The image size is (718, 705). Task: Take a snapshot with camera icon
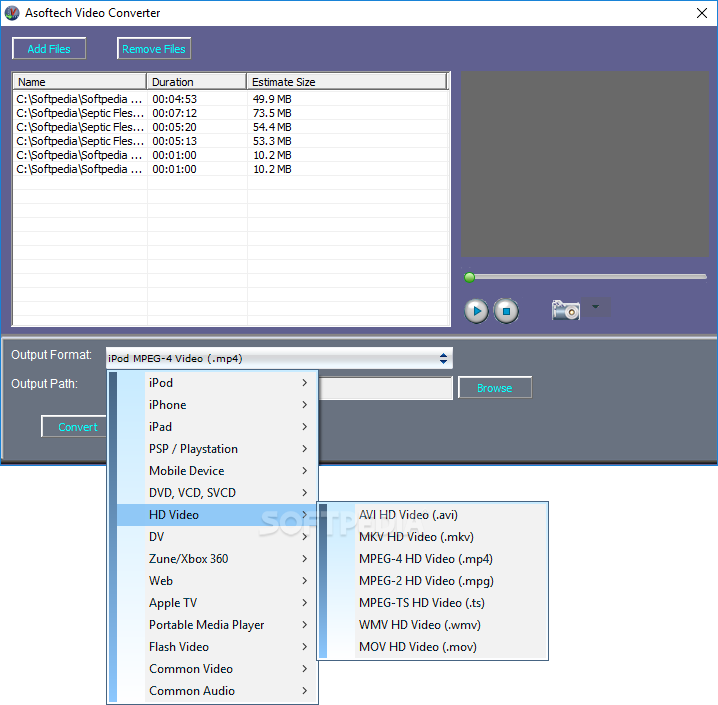[566, 310]
